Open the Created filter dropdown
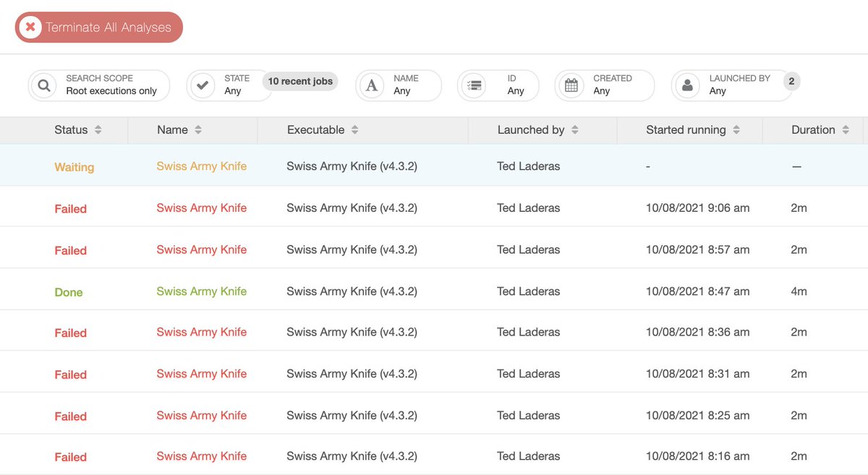The width and height of the screenshot is (868, 475). click(605, 85)
